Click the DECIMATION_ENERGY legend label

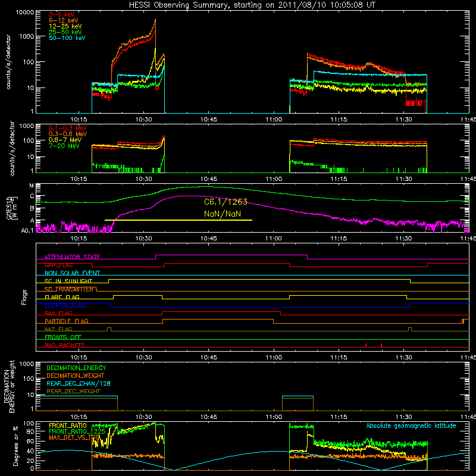pos(76,368)
